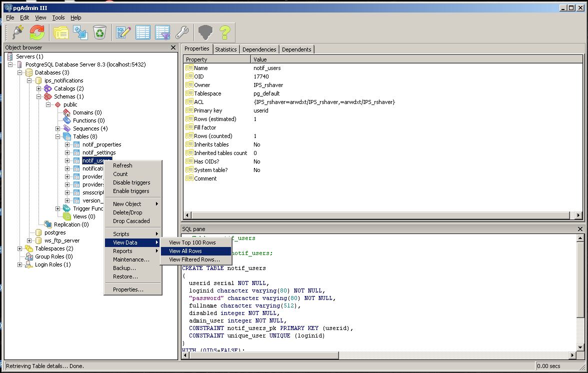
Task: Close the Object browser panel
Action: [173, 47]
